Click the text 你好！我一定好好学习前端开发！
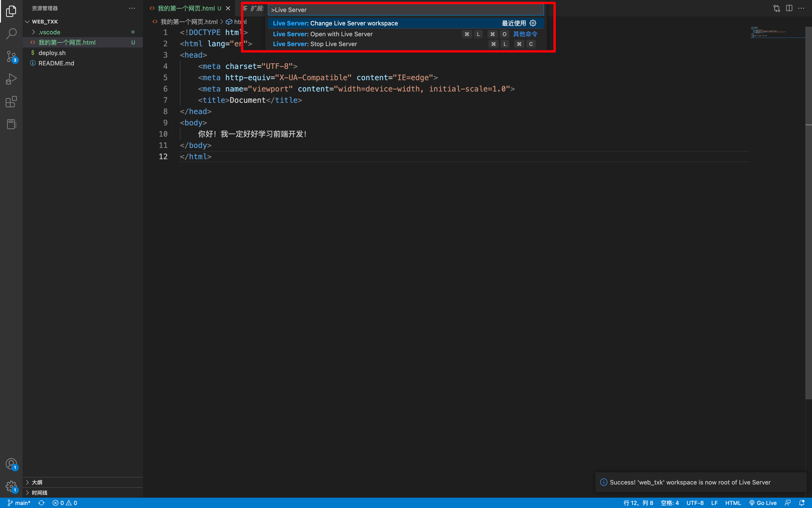The width and height of the screenshot is (812, 508). click(x=253, y=134)
